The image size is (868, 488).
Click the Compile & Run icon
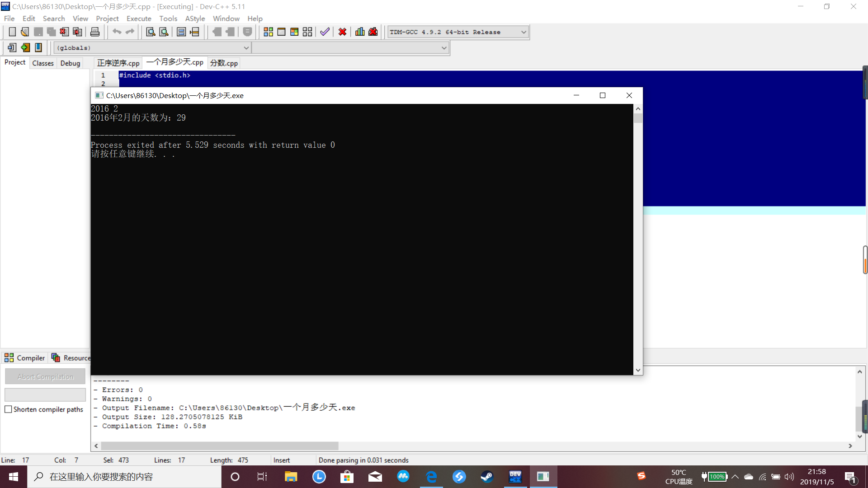(x=294, y=32)
